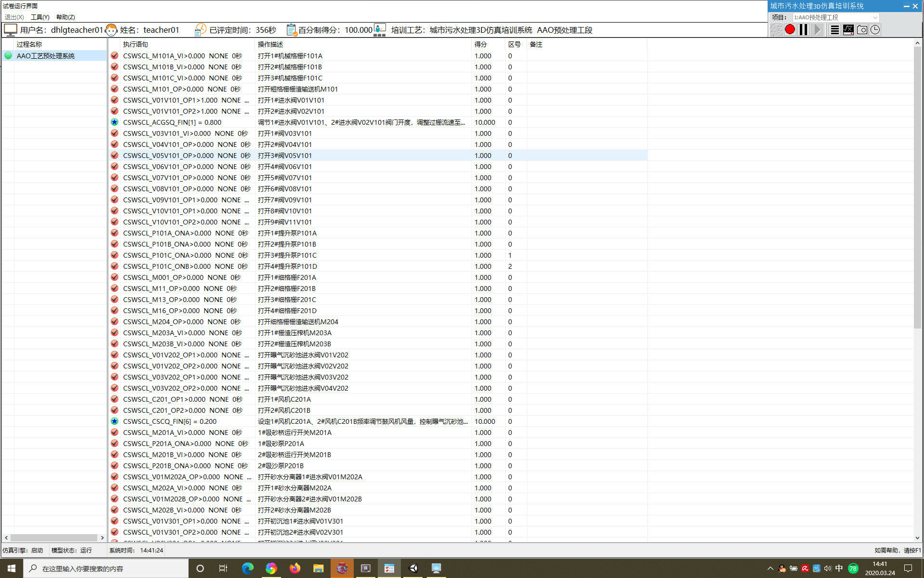Pause the simulation with the pause button
924x578 pixels.
pyautogui.click(x=804, y=30)
